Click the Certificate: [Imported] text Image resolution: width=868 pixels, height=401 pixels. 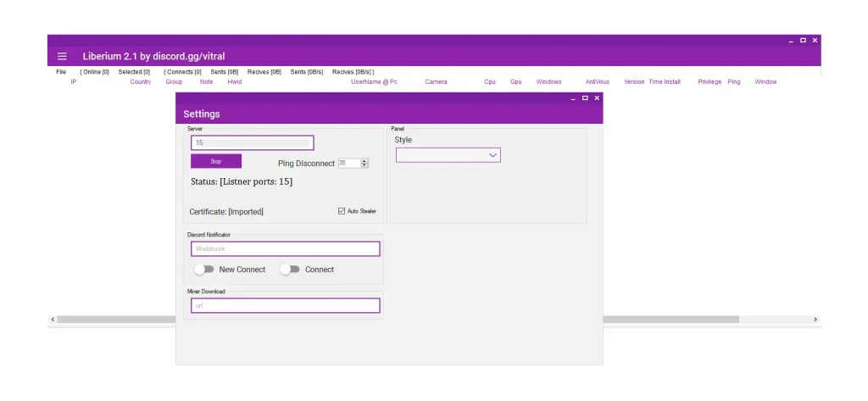(x=226, y=212)
